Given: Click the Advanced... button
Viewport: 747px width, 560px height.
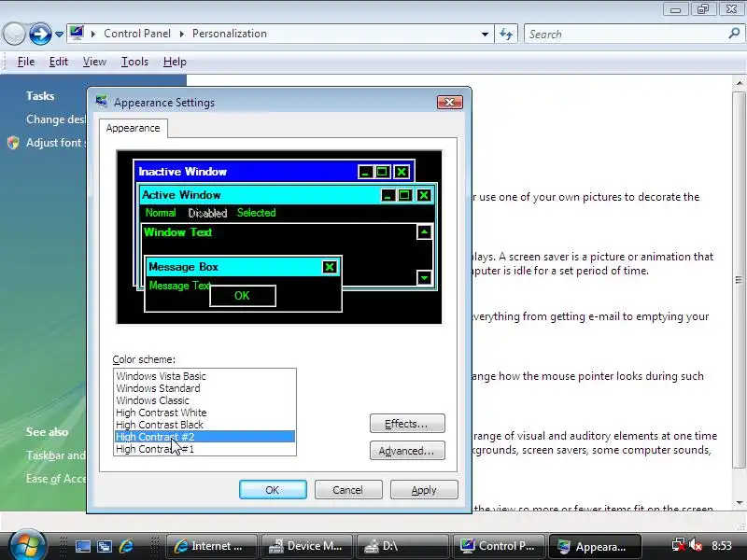Looking at the screenshot, I should 407,451.
